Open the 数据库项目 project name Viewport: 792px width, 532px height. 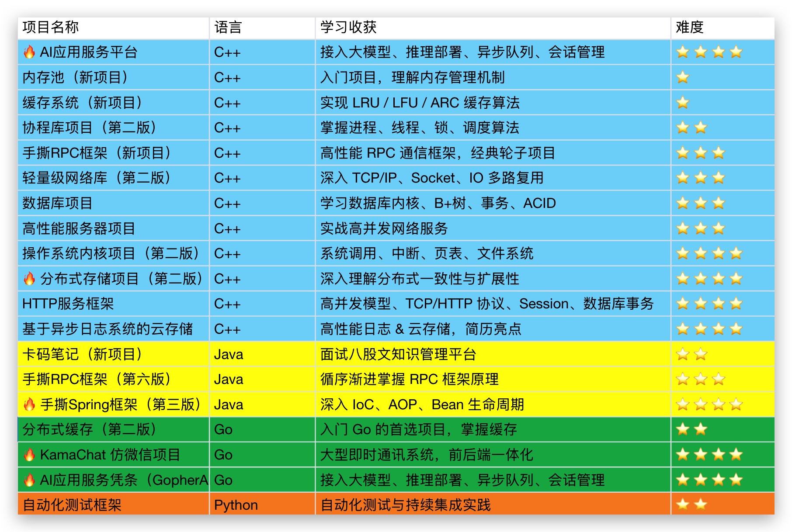[57, 203]
